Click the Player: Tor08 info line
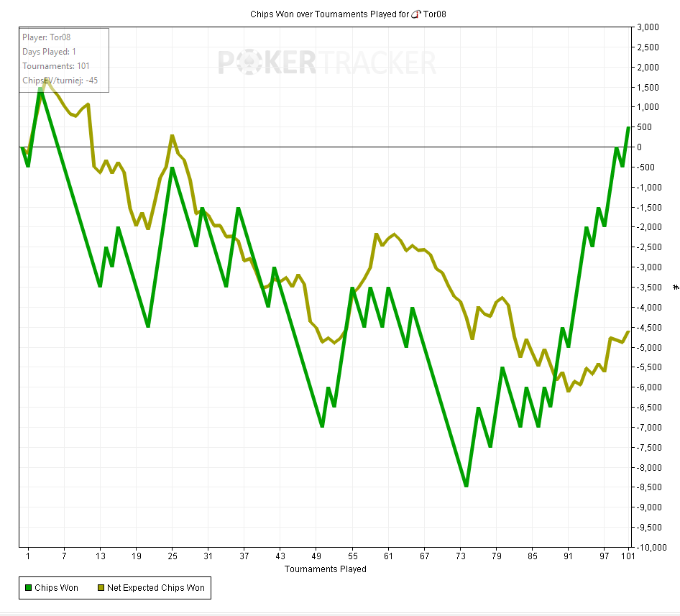 pos(47,37)
